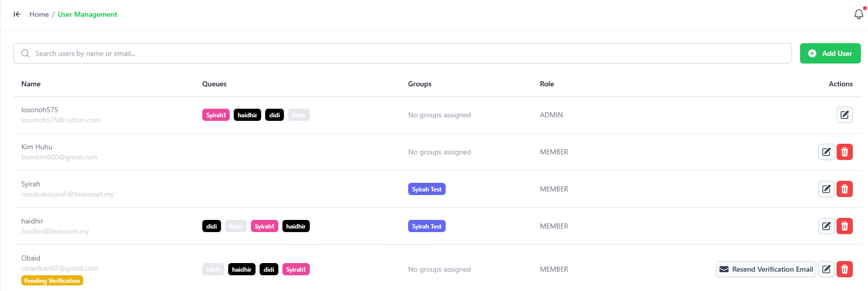868x291 pixels.
Task: Select email haidhir@bravonet.my
Action: [55, 231]
